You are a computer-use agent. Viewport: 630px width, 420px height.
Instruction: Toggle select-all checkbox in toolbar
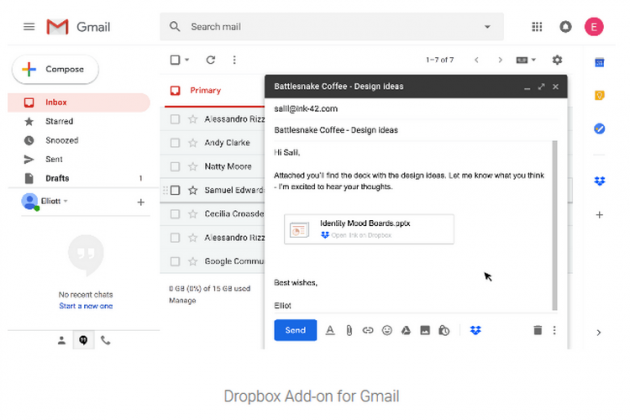pyautogui.click(x=175, y=60)
